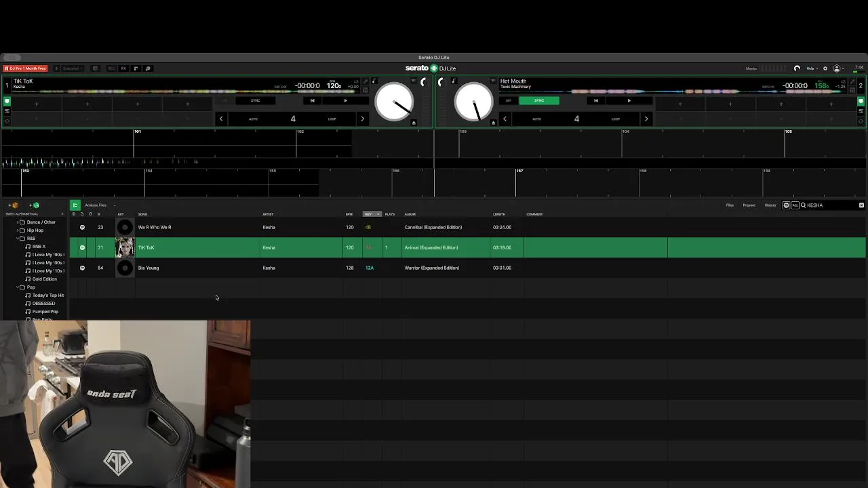The width and height of the screenshot is (868, 488).
Task: Jump to start of deck 1 track
Action: tap(312, 100)
